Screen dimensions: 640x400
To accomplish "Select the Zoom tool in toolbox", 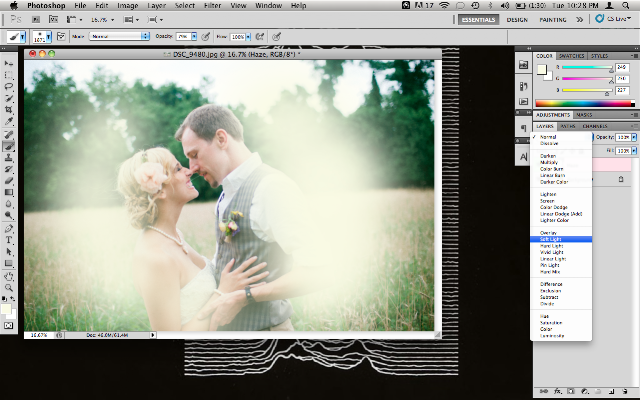I will tap(9, 288).
